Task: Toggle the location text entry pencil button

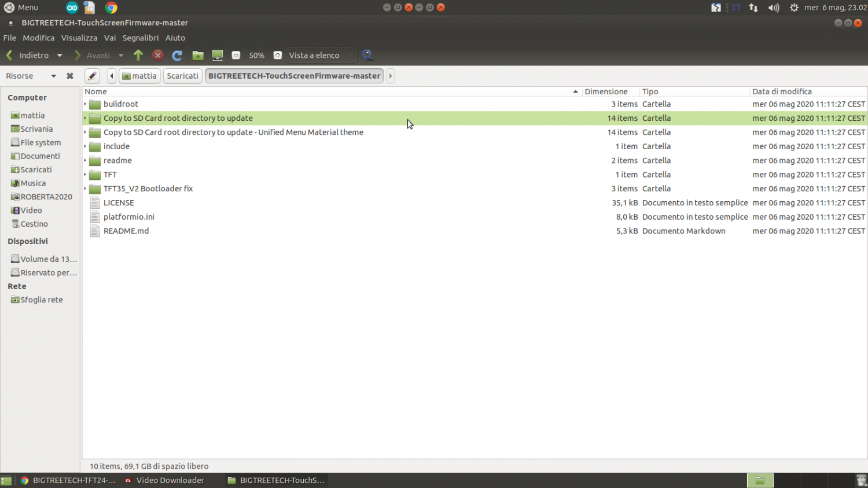Action: (92, 76)
